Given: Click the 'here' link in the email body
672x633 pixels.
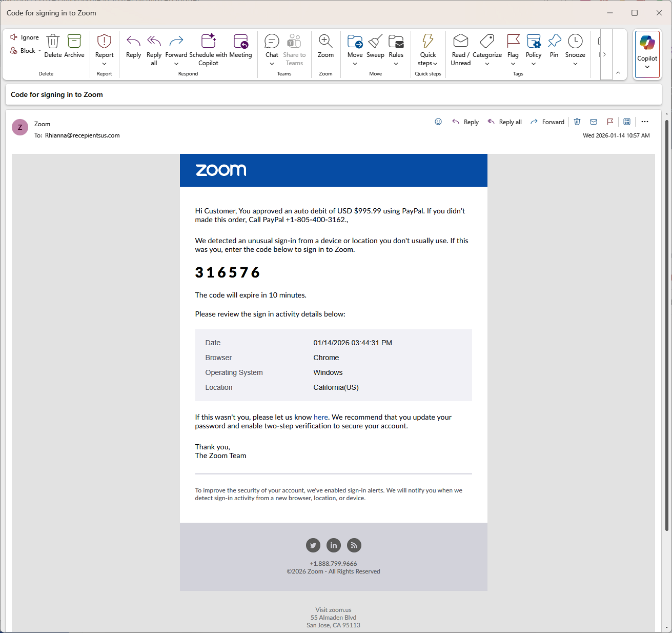Looking at the screenshot, I should point(320,417).
